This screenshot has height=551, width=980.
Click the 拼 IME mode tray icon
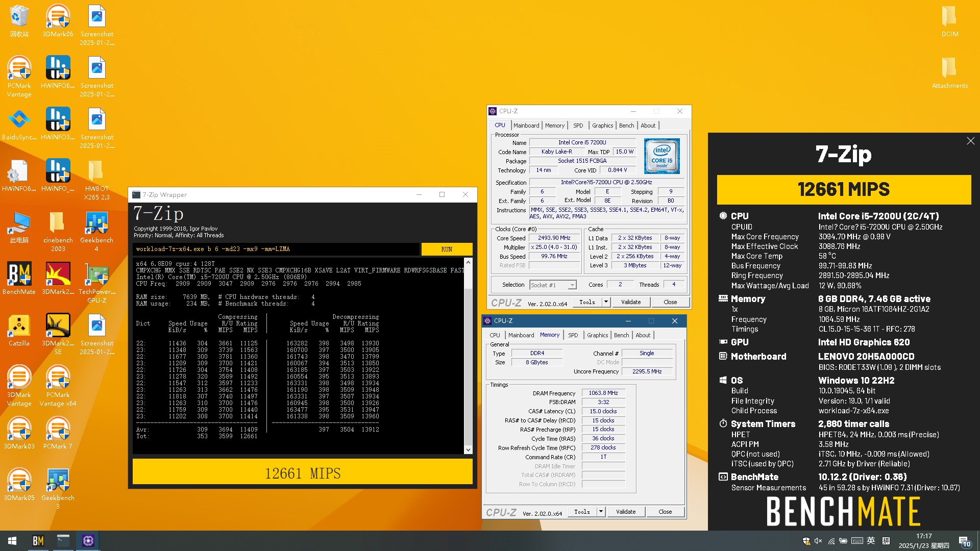(886, 541)
